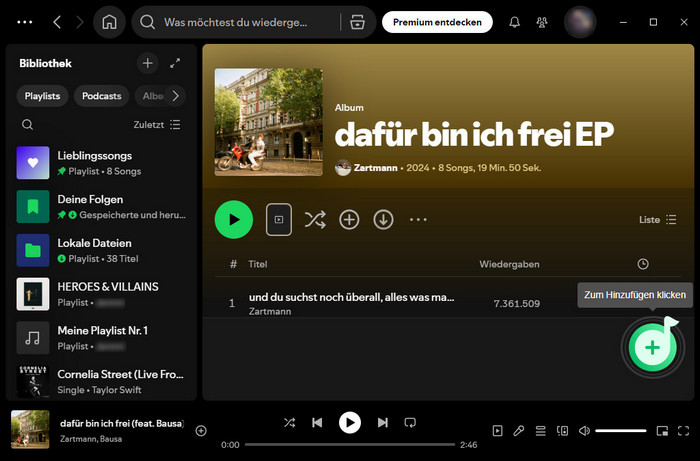The width and height of the screenshot is (700, 461).
Task: Open Cornelia Street single in library
Action: [101, 382]
